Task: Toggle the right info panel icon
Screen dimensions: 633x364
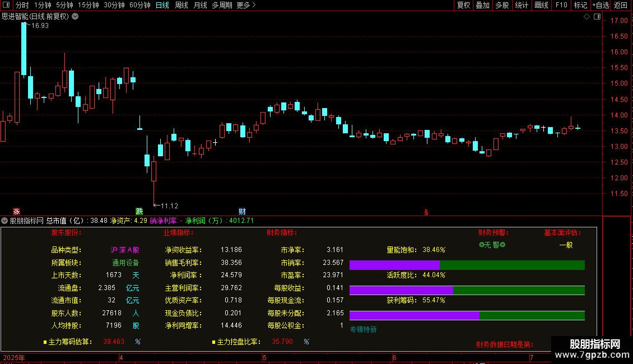Action: click(x=597, y=17)
